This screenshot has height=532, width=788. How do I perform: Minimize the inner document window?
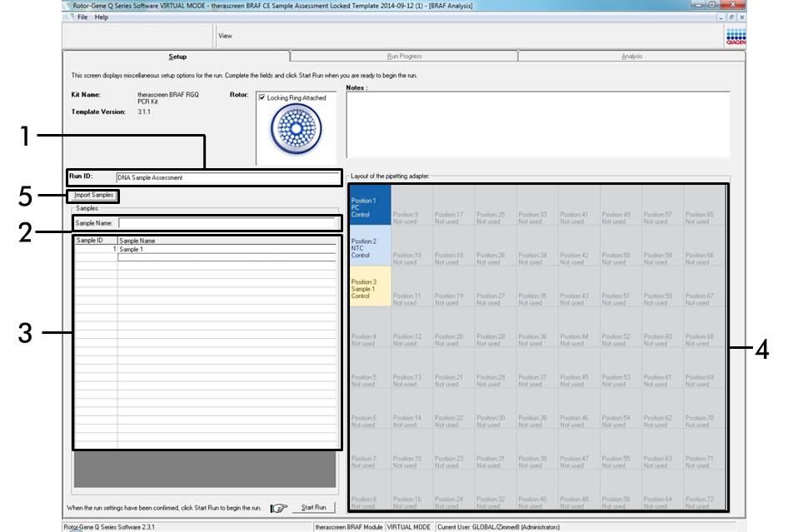(721, 17)
